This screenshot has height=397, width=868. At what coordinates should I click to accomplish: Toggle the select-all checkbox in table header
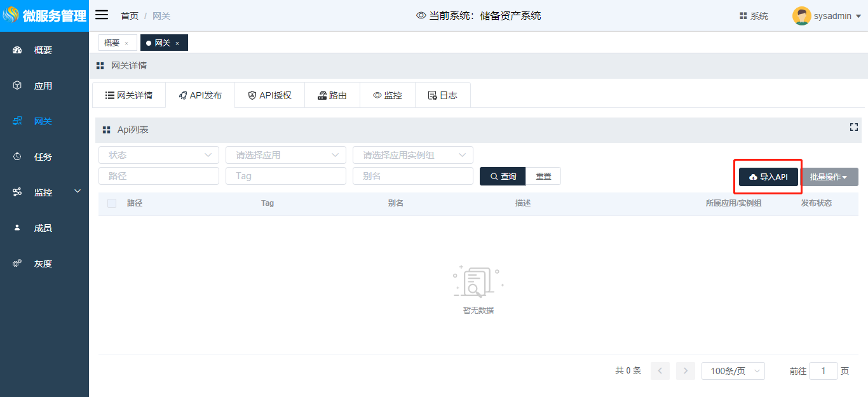(x=112, y=203)
